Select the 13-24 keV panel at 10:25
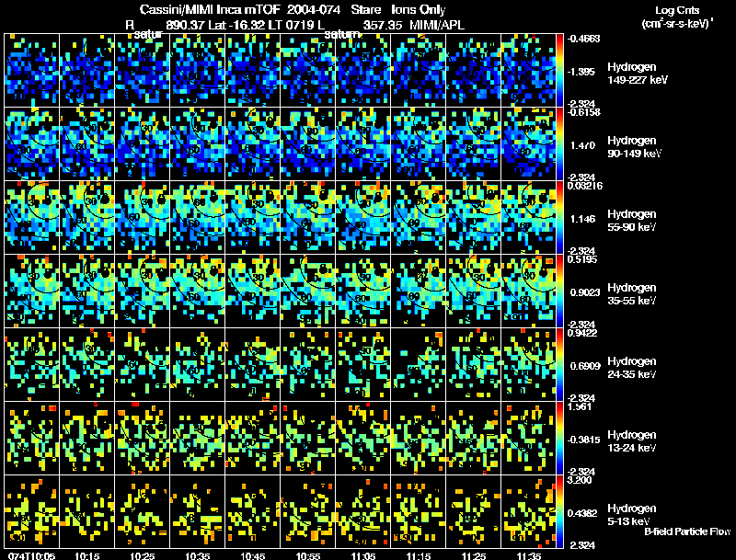Viewport: 736px width, 560px height. [143, 438]
